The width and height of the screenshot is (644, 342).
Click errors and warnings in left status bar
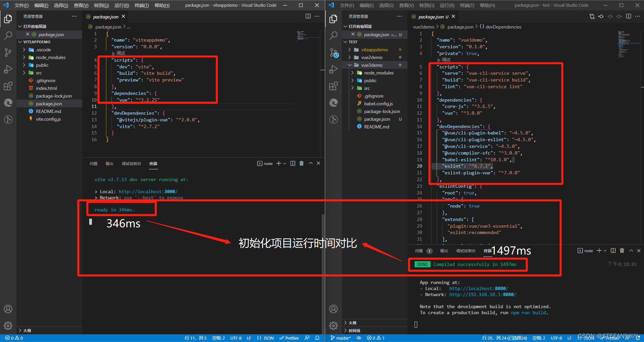pyautogui.click(x=14, y=338)
